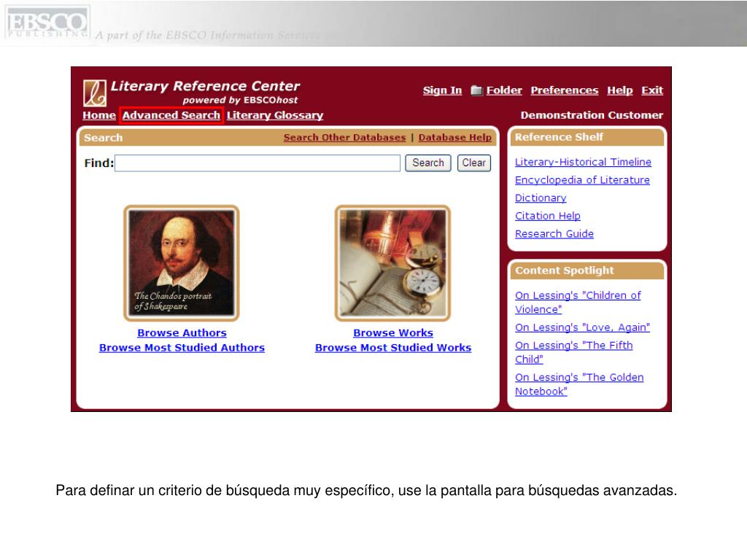Open On Lessing's "The Golden Notebook"
This screenshot has width=747, height=560.
(x=579, y=384)
